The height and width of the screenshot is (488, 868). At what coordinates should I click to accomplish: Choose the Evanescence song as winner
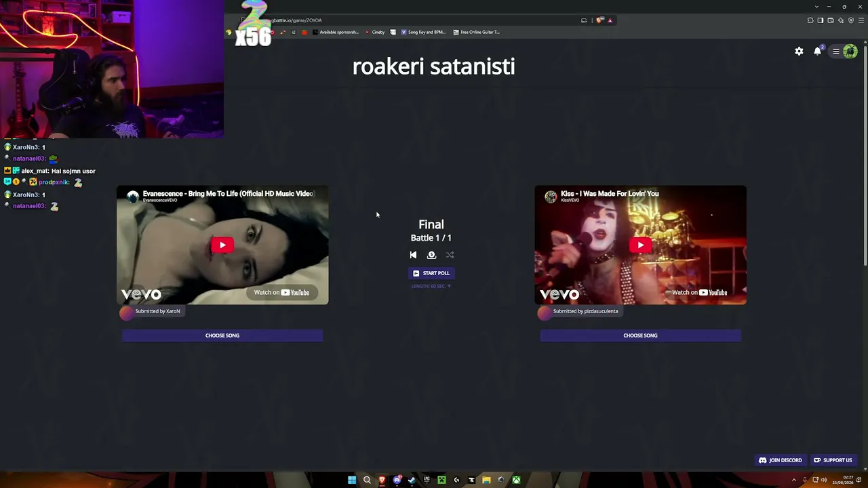[222, 335]
